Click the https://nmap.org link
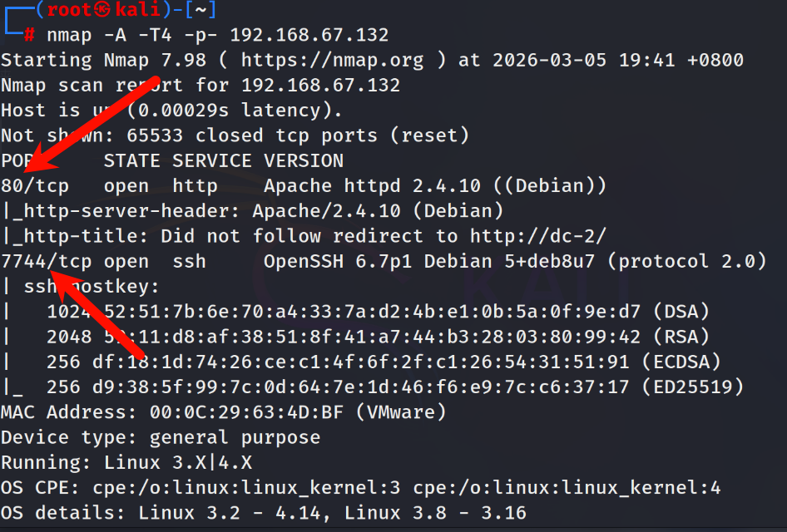This screenshot has width=787, height=532. tap(332, 60)
